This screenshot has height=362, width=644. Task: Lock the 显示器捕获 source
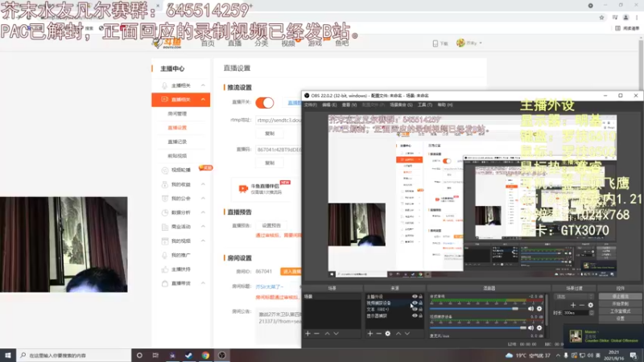pos(420,315)
